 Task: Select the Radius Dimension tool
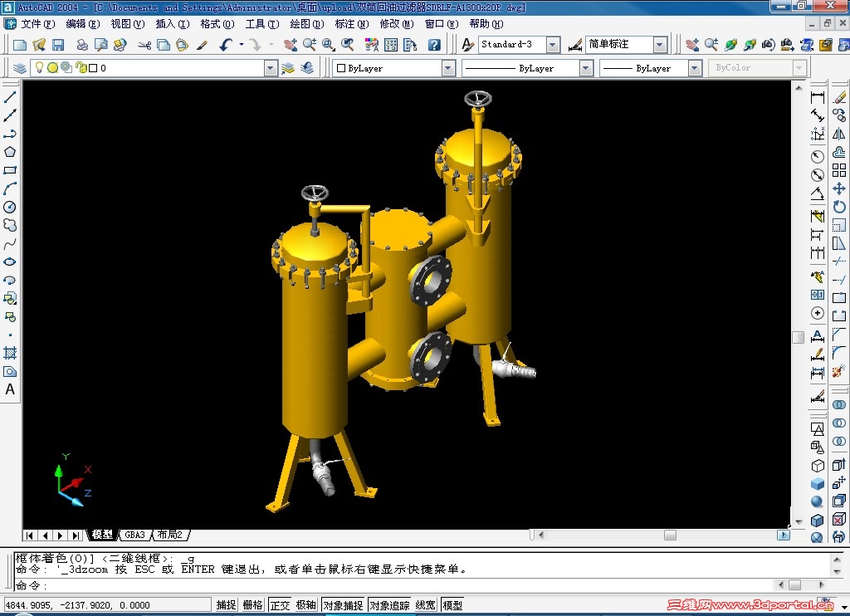point(818,157)
